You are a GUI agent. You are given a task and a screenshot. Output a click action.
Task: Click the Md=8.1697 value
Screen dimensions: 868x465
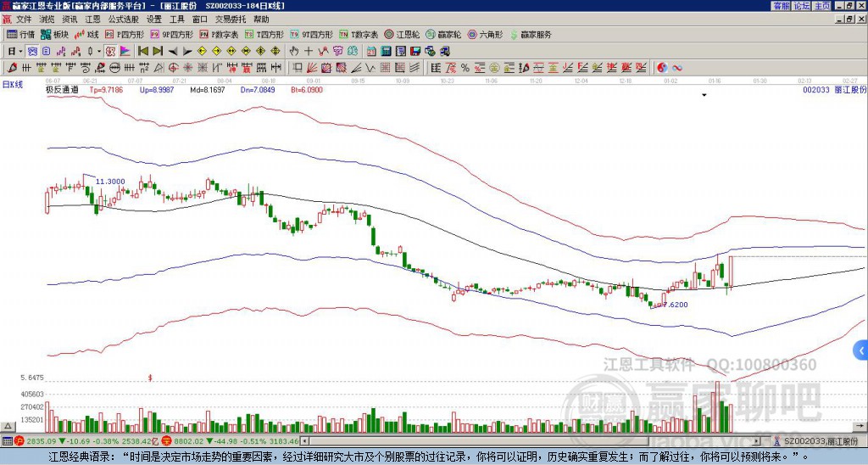[208, 89]
